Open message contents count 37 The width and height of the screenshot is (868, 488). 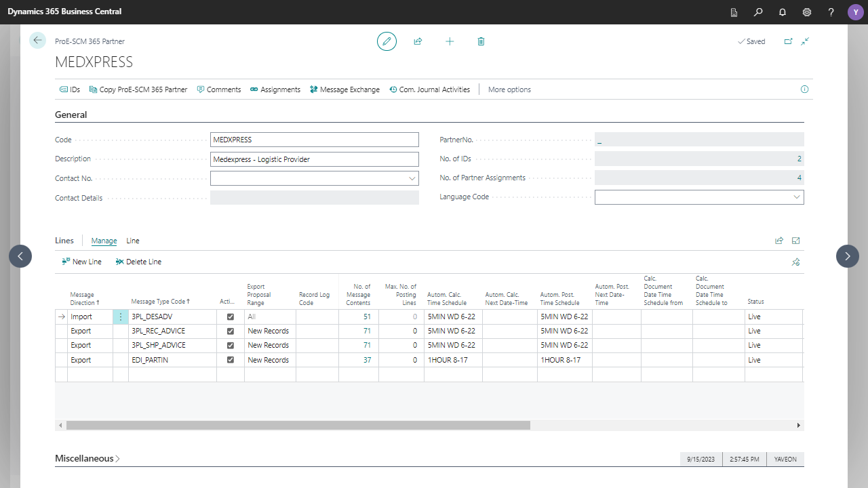click(367, 360)
